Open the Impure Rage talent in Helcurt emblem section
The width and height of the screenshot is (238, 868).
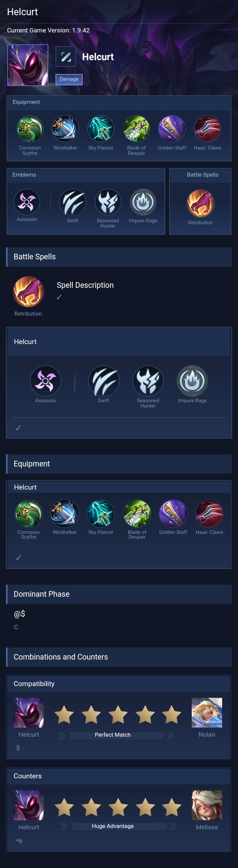click(192, 381)
